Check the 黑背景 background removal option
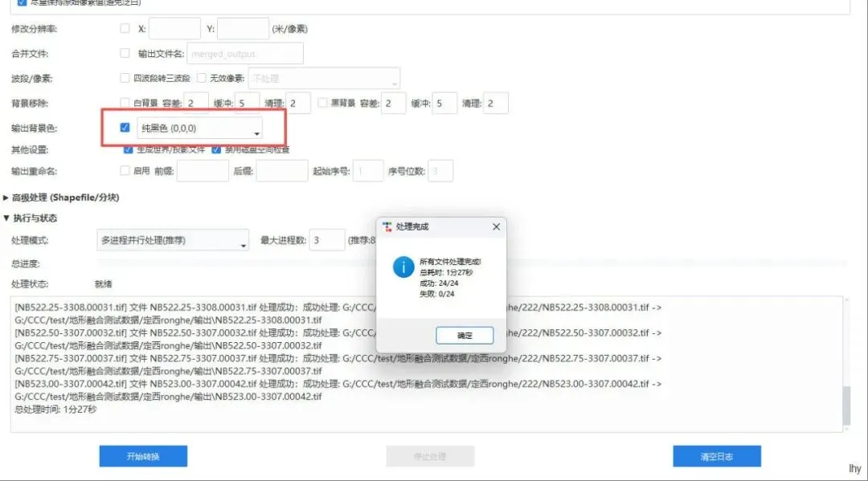 322,103
